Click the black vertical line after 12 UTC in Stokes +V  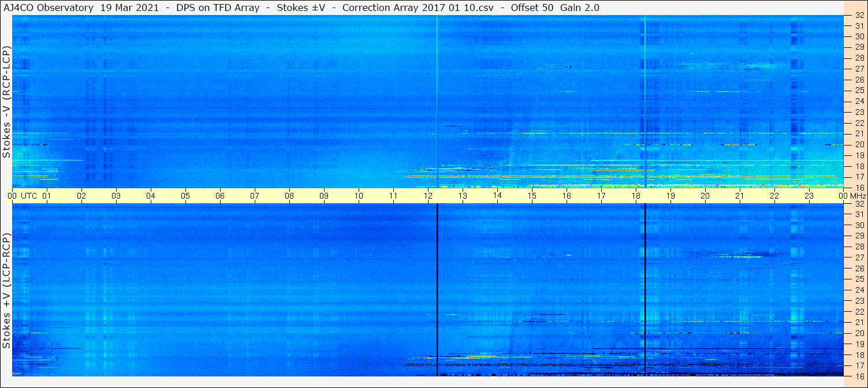point(437,290)
